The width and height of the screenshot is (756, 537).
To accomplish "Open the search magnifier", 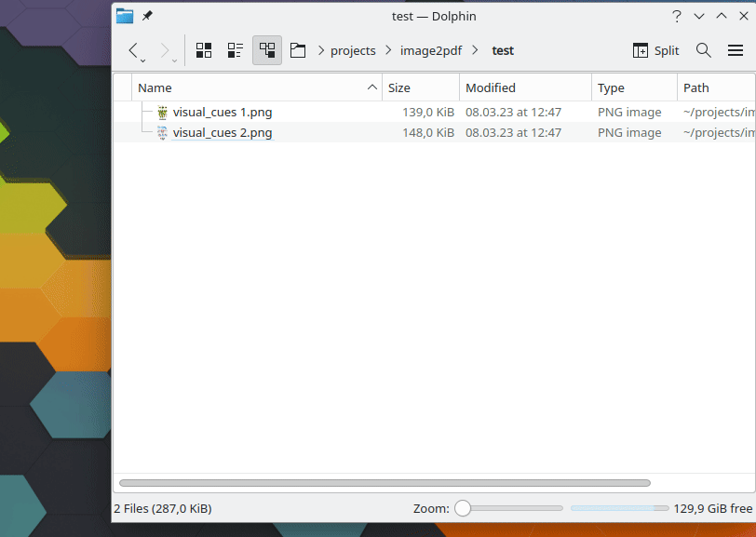I will 704,50.
